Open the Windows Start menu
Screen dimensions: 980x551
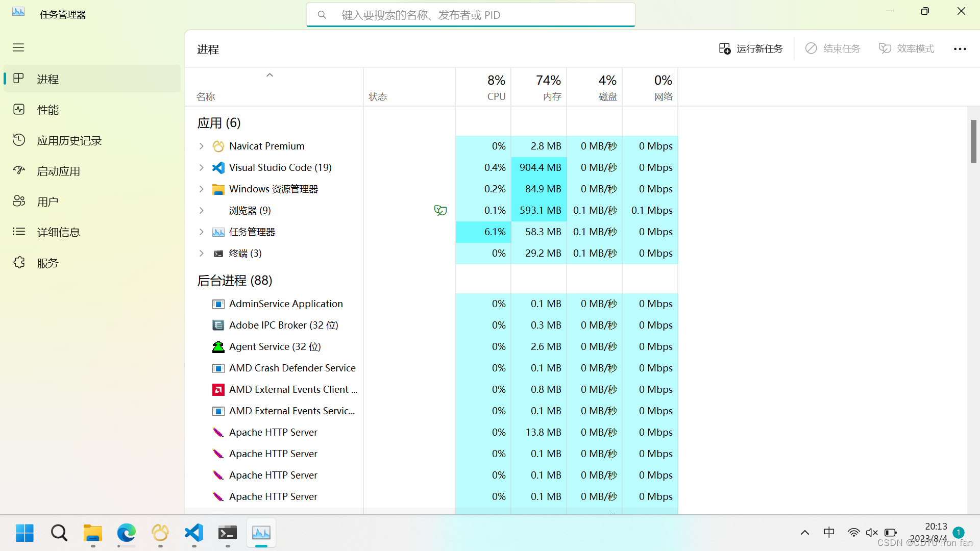click(x=24, y=533)
